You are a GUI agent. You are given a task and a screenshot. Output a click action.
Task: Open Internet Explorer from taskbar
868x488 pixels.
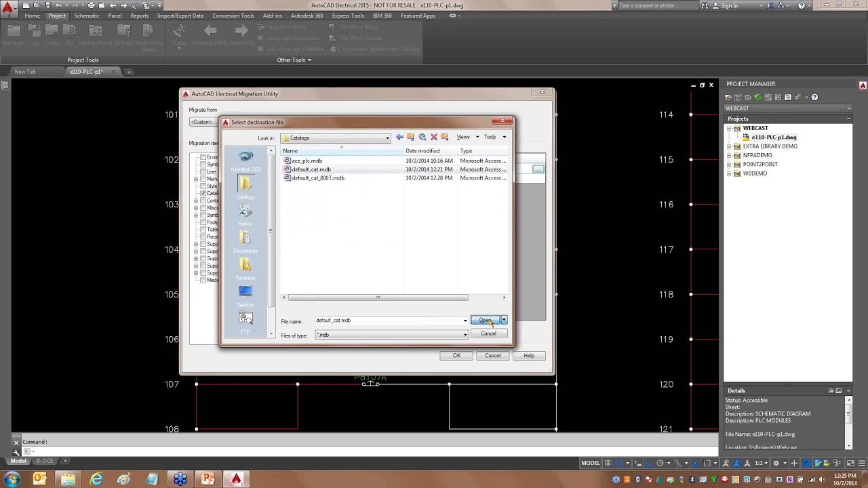click(96, 479)
